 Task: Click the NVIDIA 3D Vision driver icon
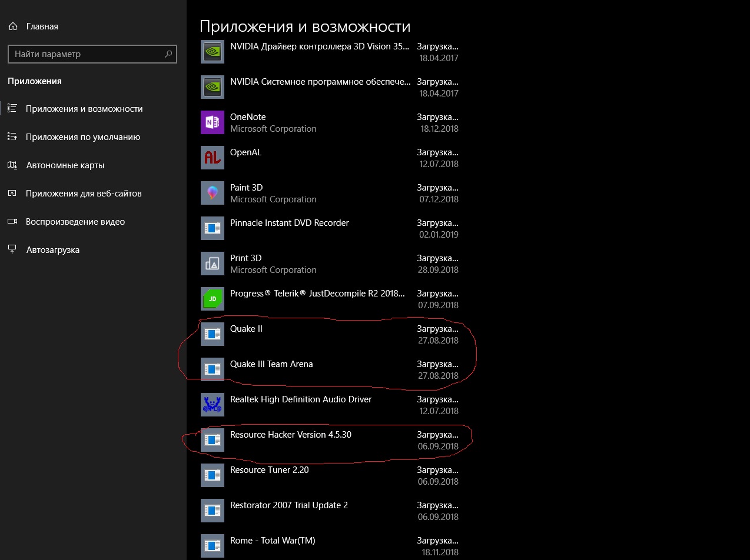pos(213,51)
